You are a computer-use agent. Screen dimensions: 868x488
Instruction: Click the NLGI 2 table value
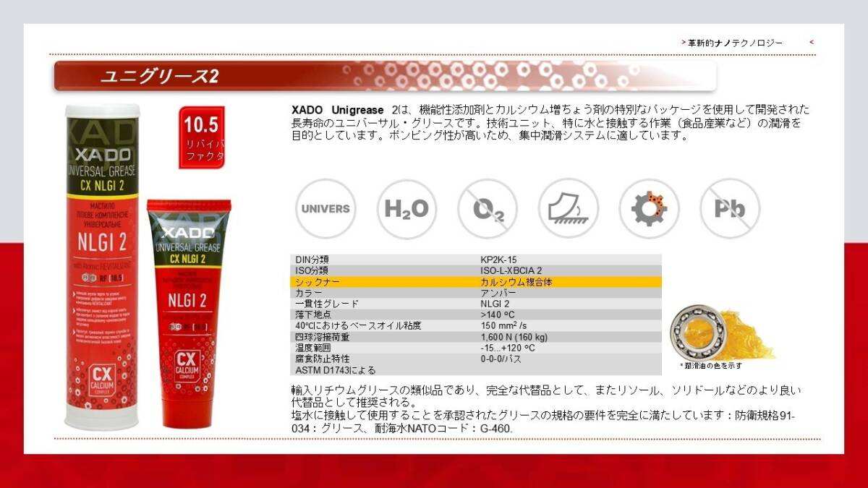[x=495, y=304]
